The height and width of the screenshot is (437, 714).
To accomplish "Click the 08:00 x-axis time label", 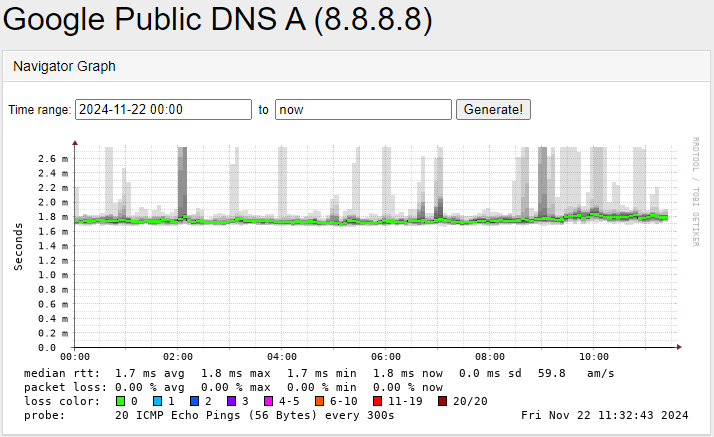I will tap(490, 357).
